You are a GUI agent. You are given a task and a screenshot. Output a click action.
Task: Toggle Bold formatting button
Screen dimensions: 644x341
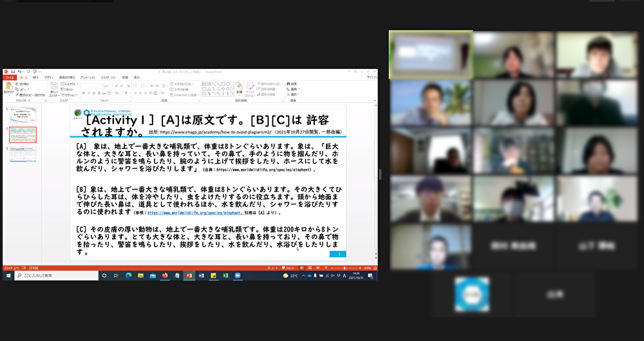point(83,93)
